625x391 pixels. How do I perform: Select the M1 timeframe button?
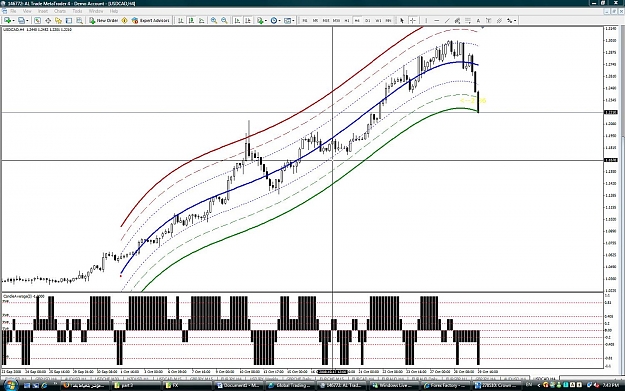click(x=305, y=20)
